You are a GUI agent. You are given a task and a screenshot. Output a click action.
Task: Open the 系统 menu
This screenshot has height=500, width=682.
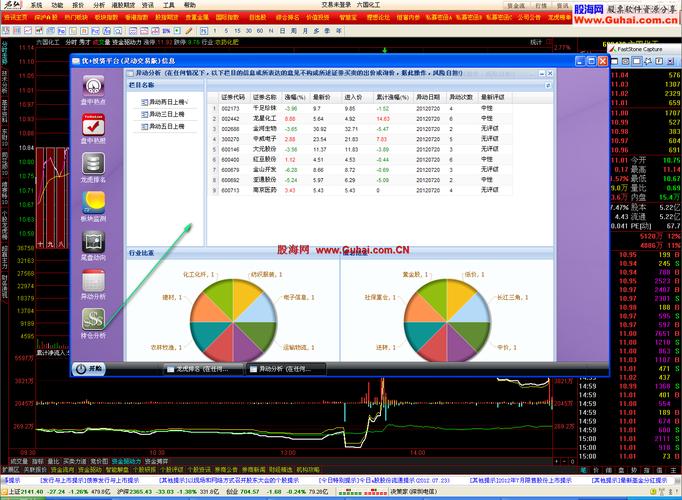[x=37, y=5]
